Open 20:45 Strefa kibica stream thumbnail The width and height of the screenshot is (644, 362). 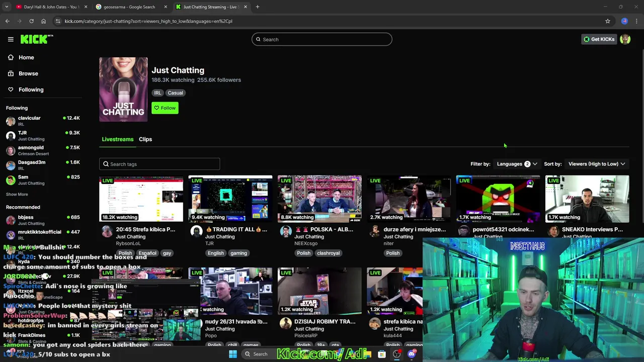[x=141, y=199]
